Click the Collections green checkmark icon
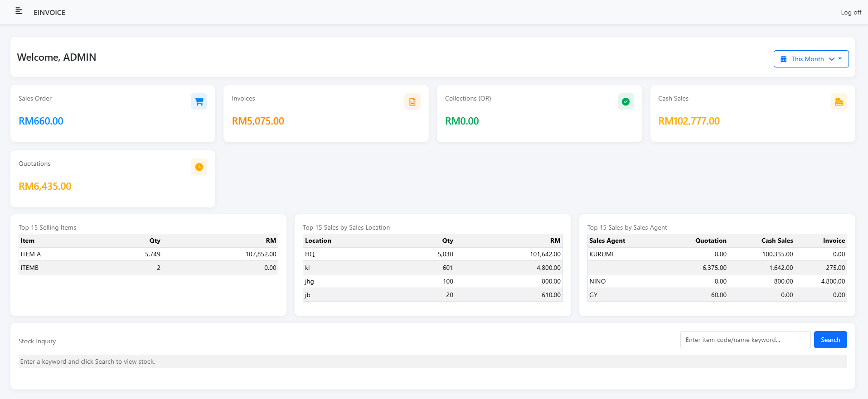868x399 pixels. (626, 101)
